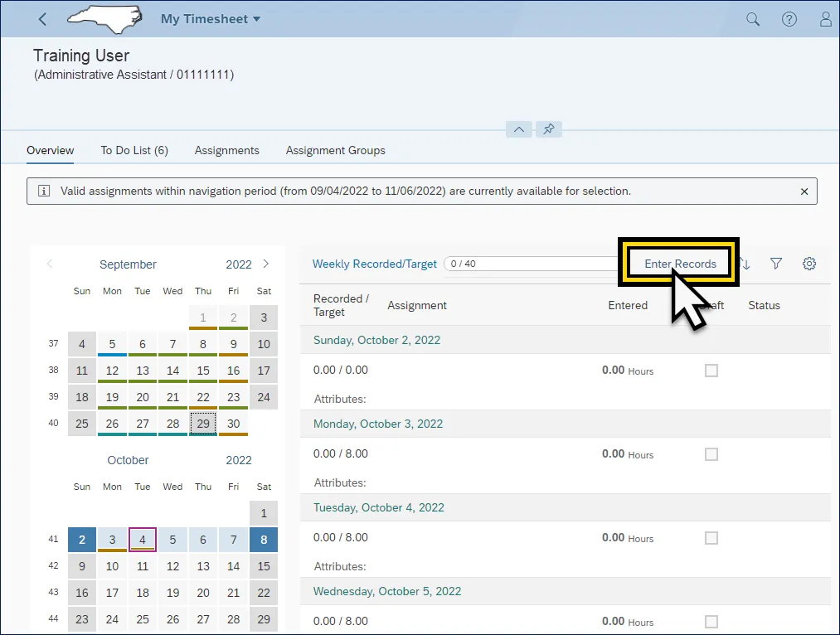Pin the header using pin icon
This screenshot has height=635, width=840.
click(x=548, y=129)
